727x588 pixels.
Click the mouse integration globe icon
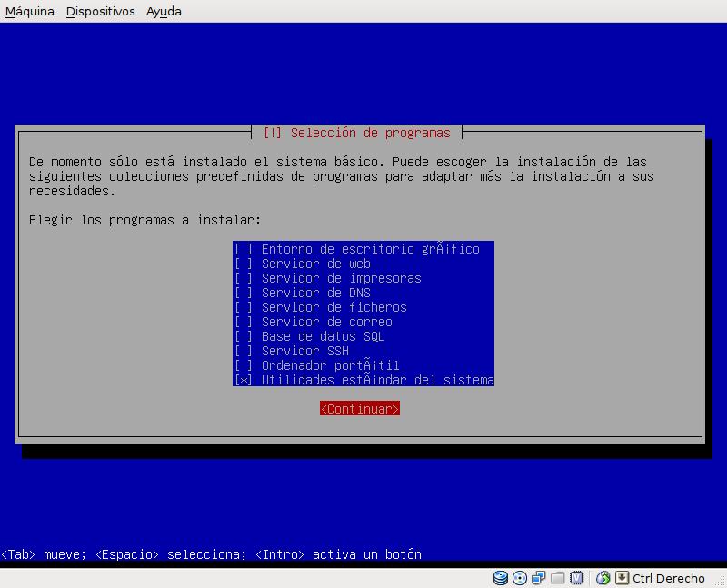[x=603, y=578]
